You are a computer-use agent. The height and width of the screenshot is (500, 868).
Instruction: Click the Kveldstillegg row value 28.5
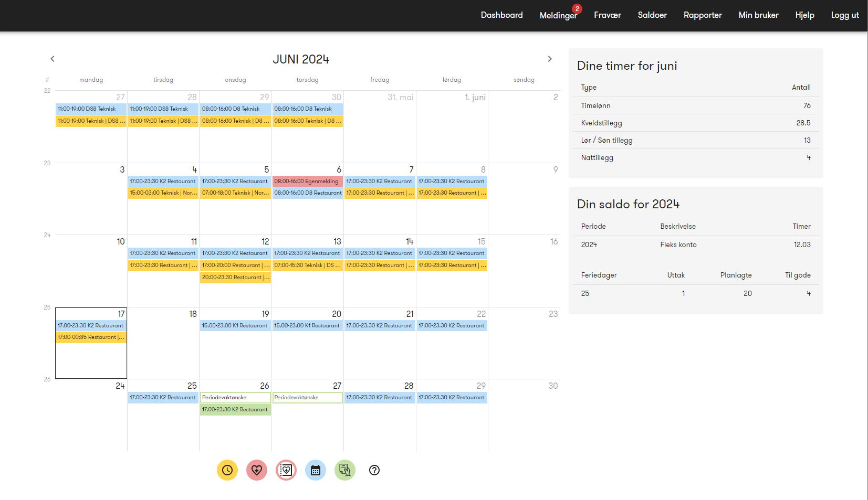point(803,123)
